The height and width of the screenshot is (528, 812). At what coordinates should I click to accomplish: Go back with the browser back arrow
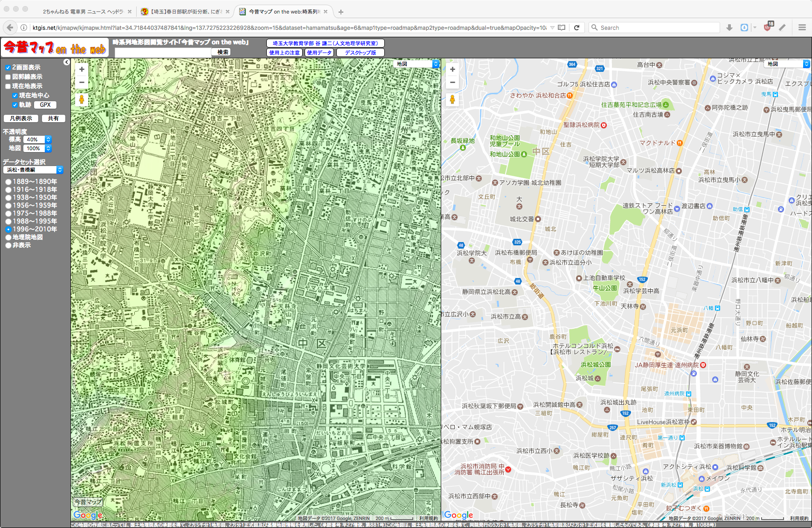click(11, 28)
